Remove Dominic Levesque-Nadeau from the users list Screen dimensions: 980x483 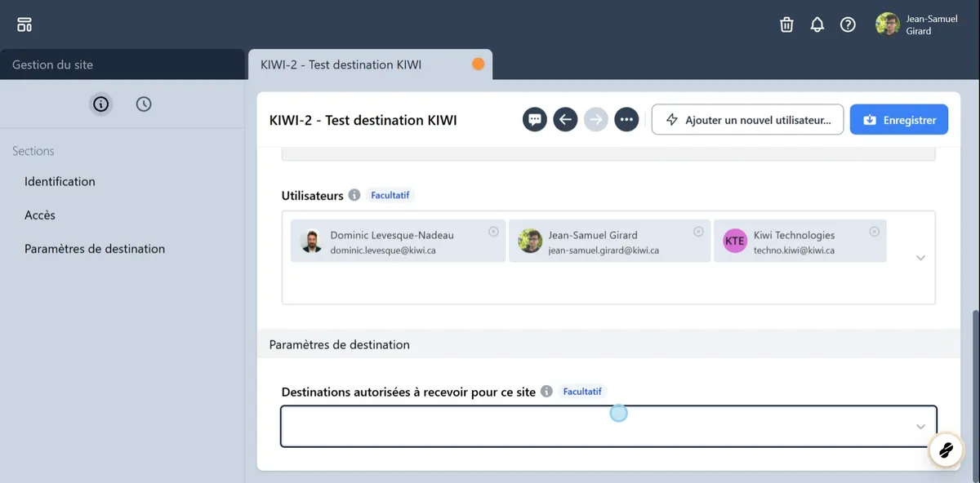pyautogui.click(x=492, y=230)
